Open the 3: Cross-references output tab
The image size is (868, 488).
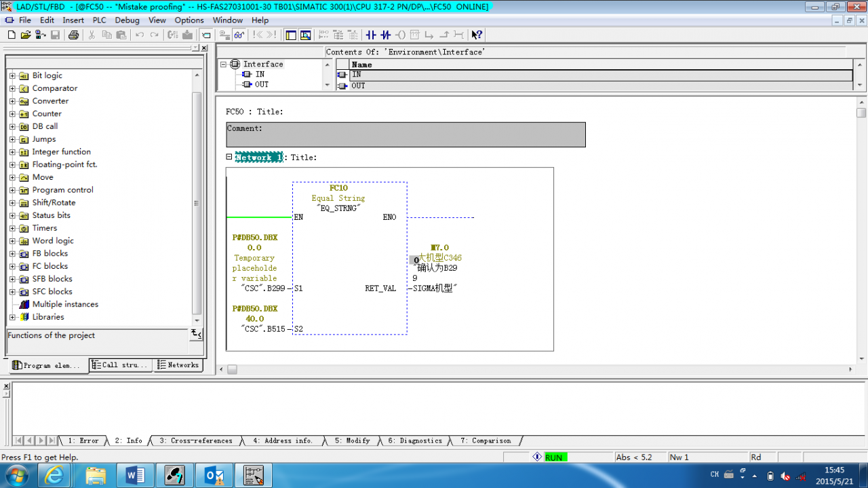(x=196, y=440)
